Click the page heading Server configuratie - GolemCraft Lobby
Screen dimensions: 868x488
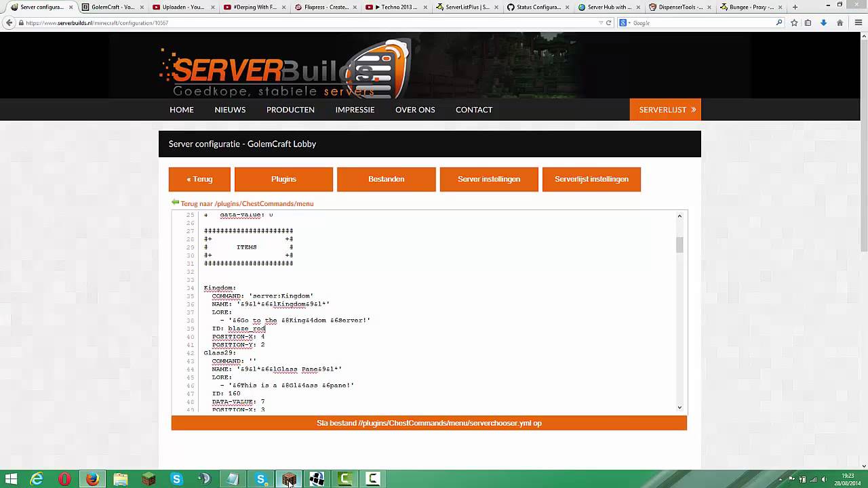tap(242, 144)
